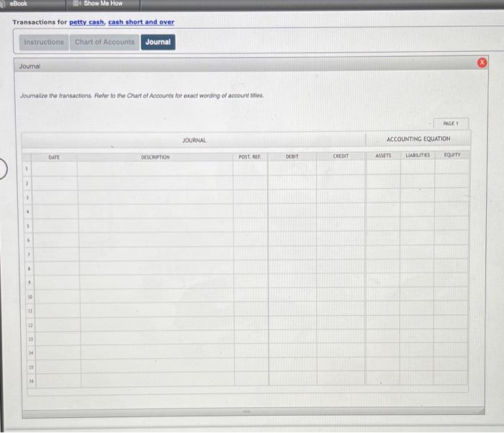Click the Debit cell in row 5

tap(292, 225)
